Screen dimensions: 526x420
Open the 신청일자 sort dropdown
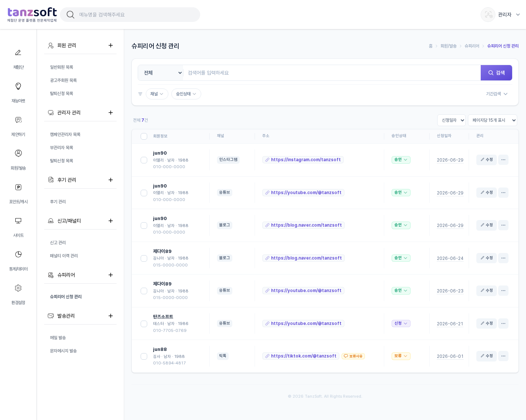point(451,120)
